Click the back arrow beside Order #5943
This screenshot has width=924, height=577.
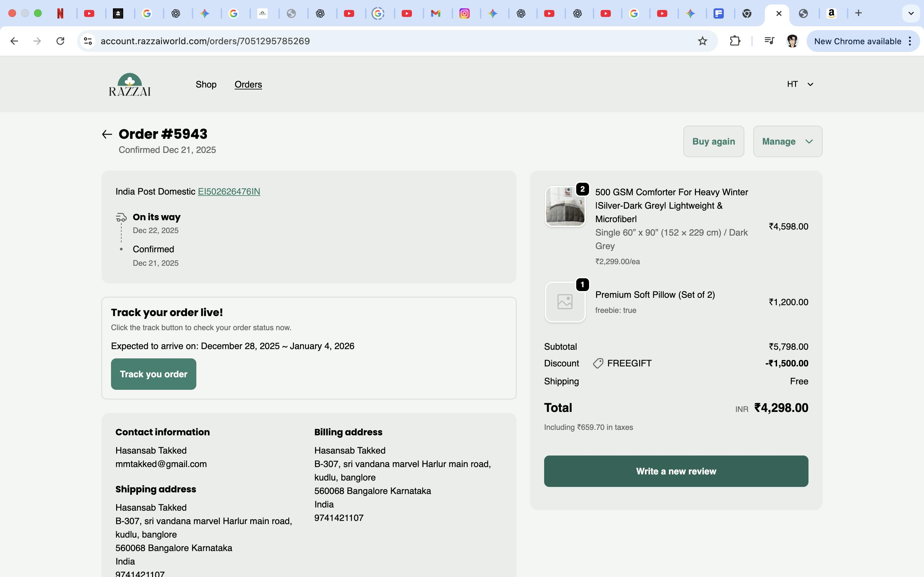[107, 134]
